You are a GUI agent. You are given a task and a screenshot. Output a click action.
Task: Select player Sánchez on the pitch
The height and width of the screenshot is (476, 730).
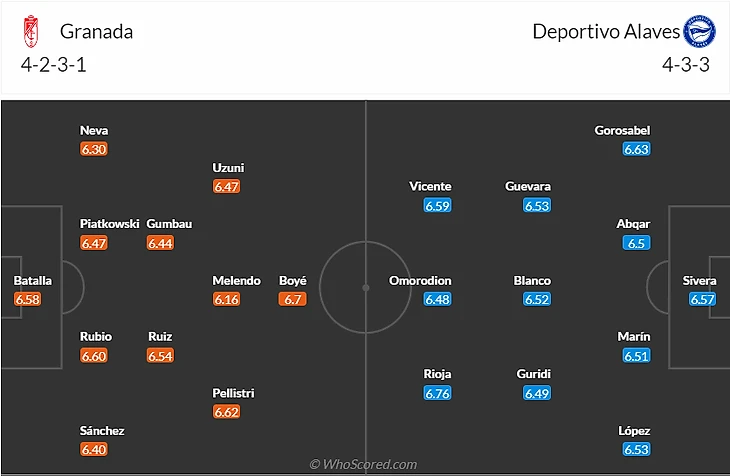point(102,431)
